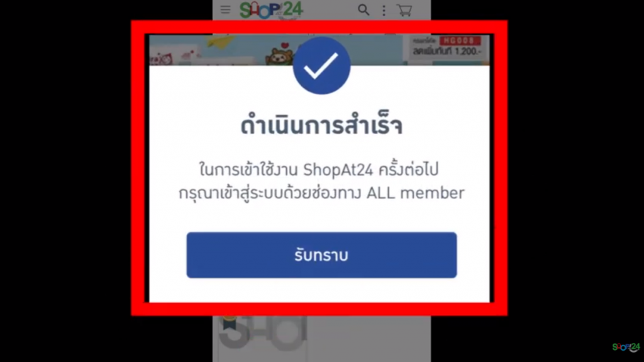
Task: Click the ShopAt24 logo in header
Action: pos(271,10)
